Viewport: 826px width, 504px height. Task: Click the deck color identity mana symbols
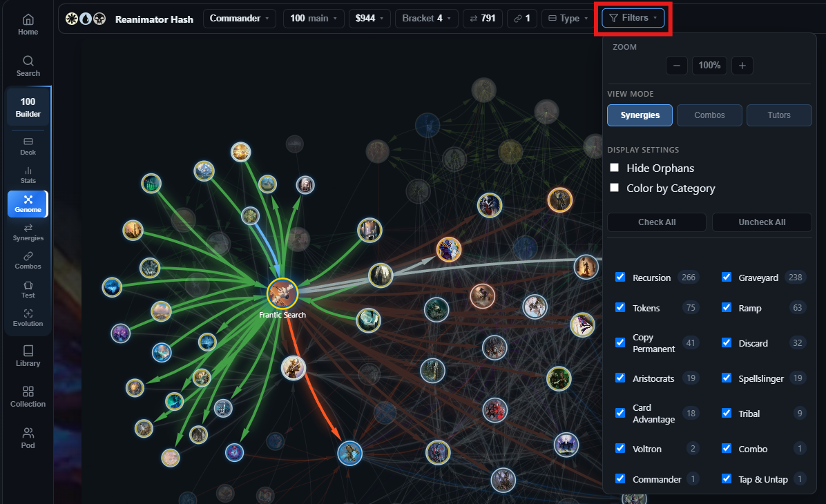86,19
